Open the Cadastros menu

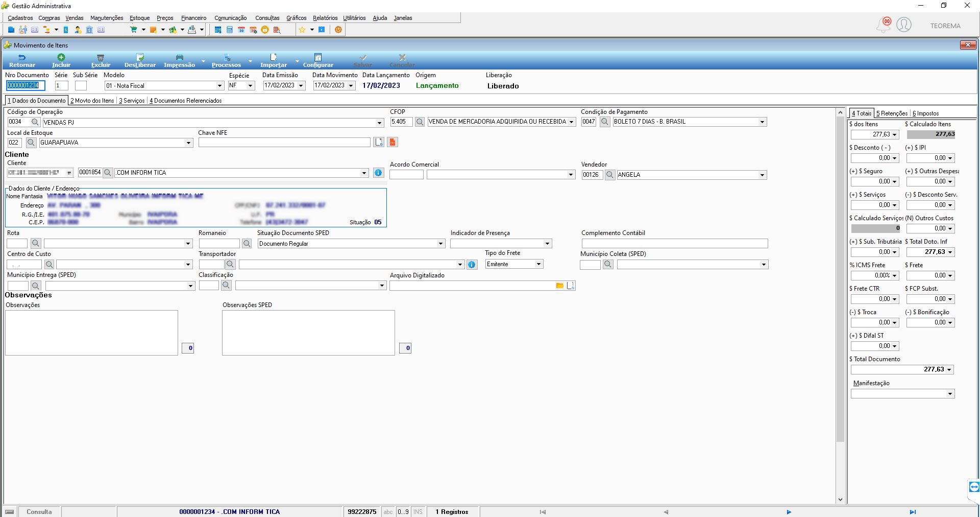20,18
